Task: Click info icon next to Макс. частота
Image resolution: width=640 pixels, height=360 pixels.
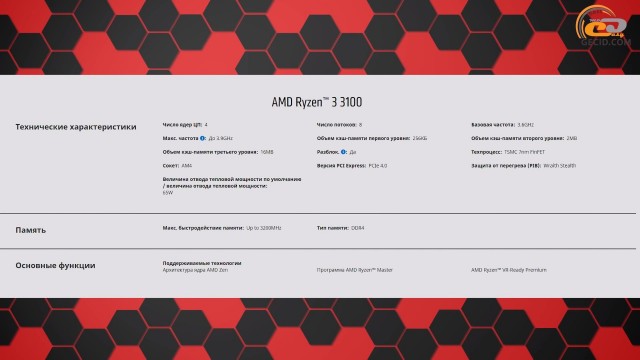Action: pyautogui.click(x=202, y=138)
